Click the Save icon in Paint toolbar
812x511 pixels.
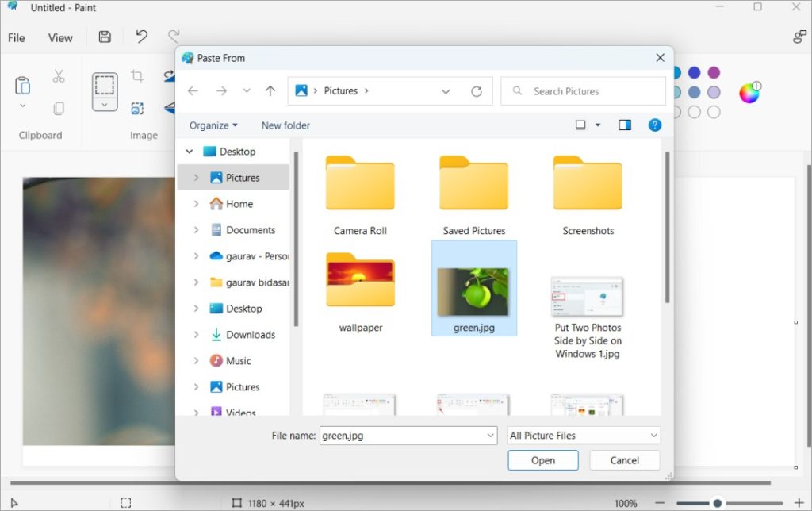105,37
